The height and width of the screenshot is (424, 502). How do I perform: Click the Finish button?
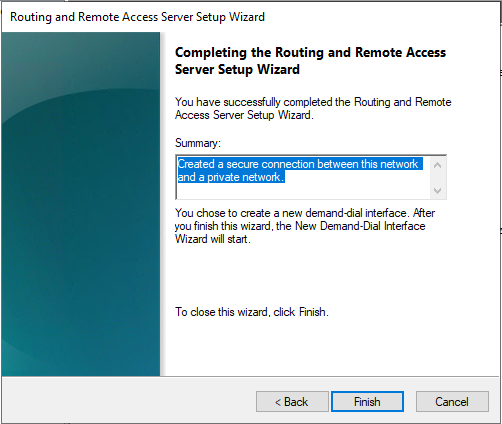coord(367,401)
